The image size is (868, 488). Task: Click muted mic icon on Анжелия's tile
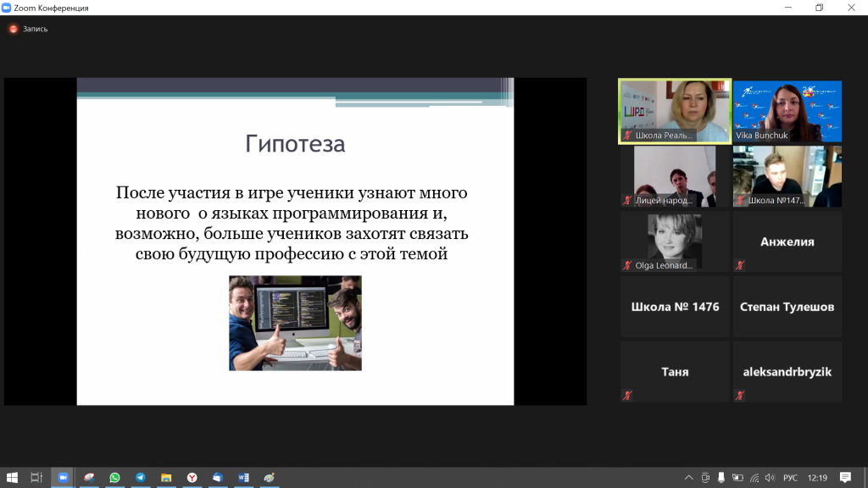click(x=740, y=265)
